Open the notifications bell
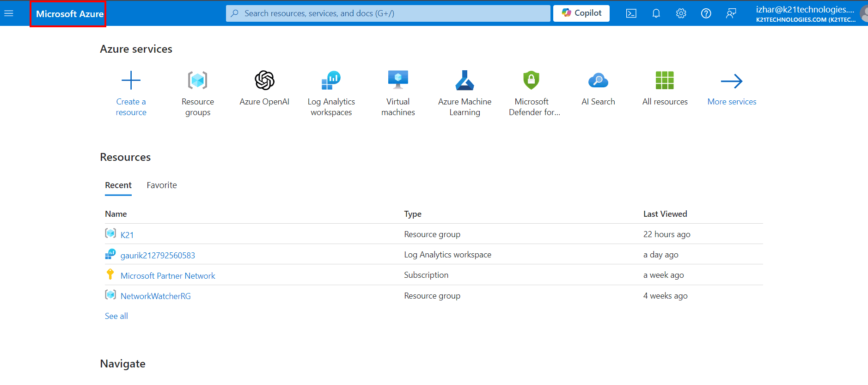 pyautogui.click(x=656, y=13)
